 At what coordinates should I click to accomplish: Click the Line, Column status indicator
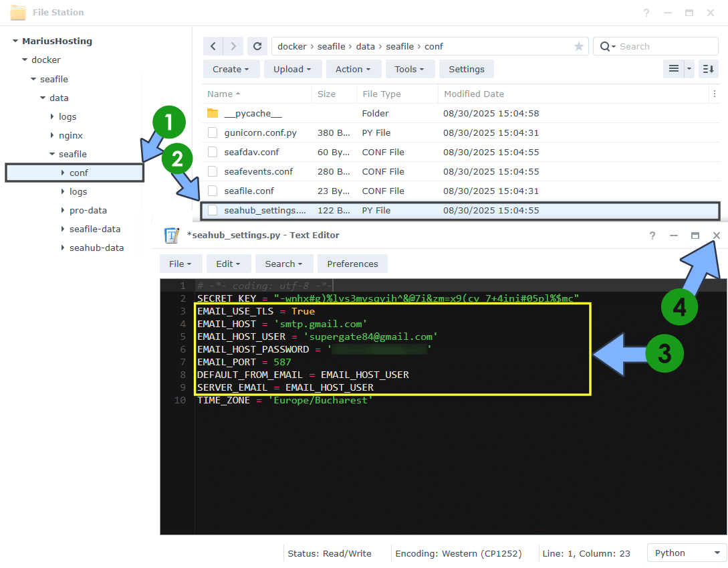(586, 553)
